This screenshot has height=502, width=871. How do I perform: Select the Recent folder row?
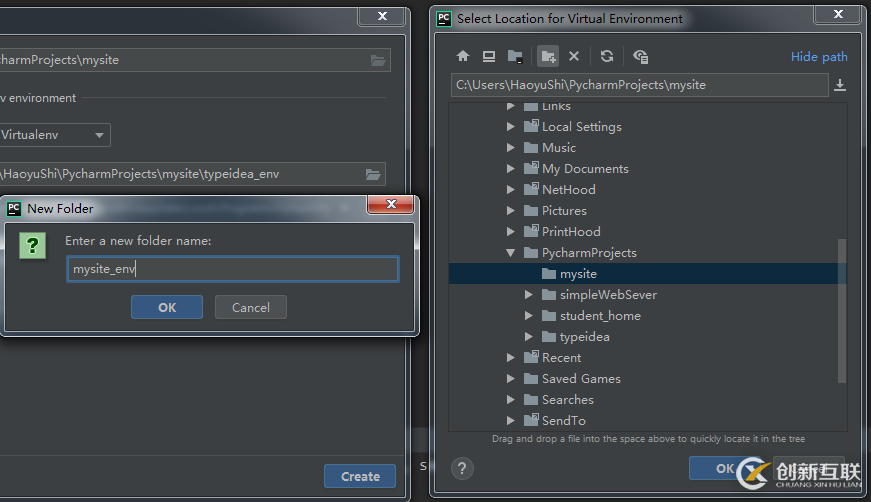(x=647, y=358)
